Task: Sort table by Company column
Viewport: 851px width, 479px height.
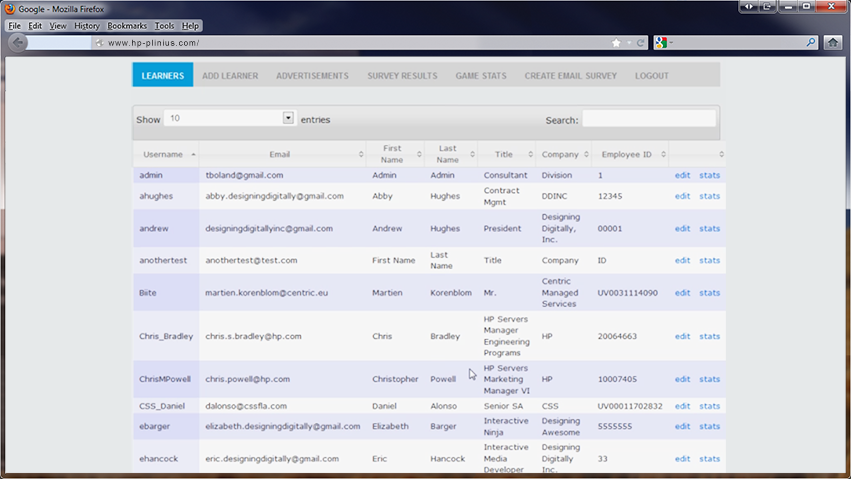Action: [x=564, y=154]
